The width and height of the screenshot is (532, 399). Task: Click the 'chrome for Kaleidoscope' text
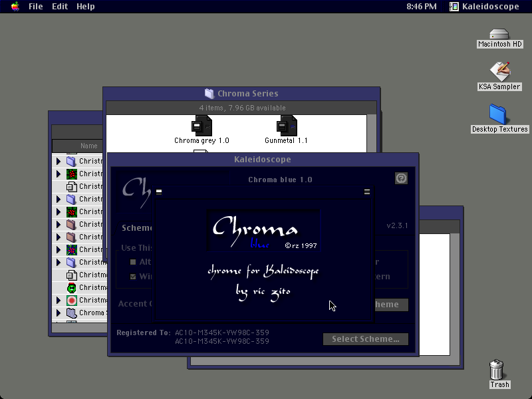pyautogui.click(x=263, y=271)
